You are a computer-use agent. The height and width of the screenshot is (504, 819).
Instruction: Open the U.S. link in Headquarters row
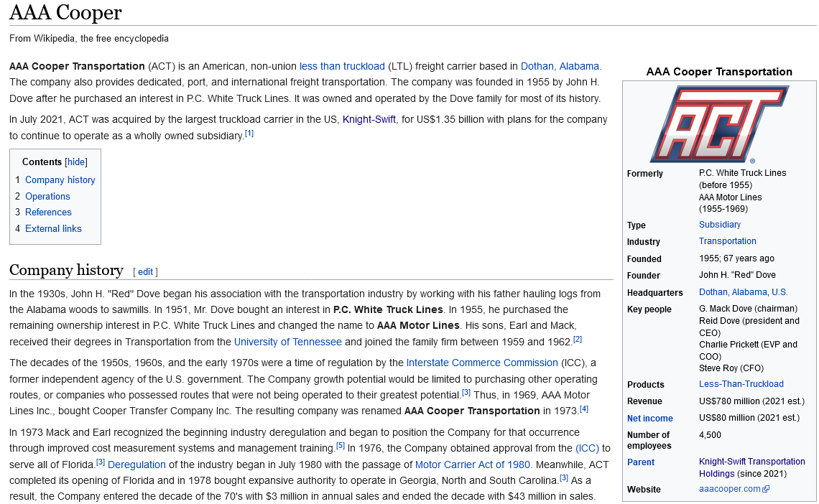click(x=779, y=292)
